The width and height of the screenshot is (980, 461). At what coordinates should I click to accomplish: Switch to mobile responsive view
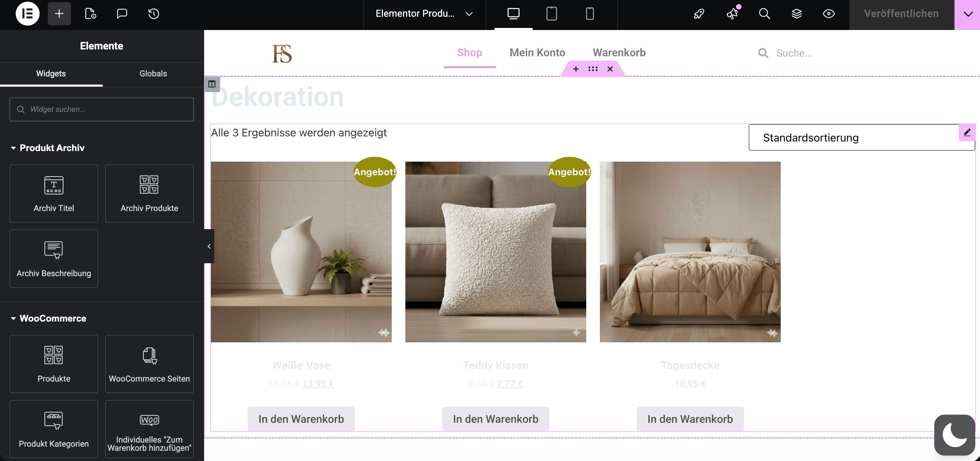[x=589, y=14]
